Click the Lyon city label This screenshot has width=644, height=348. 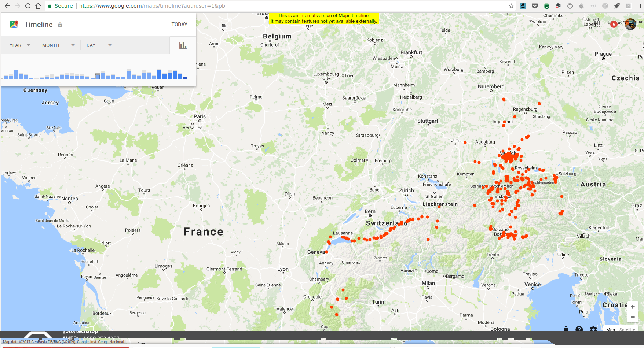283,269
